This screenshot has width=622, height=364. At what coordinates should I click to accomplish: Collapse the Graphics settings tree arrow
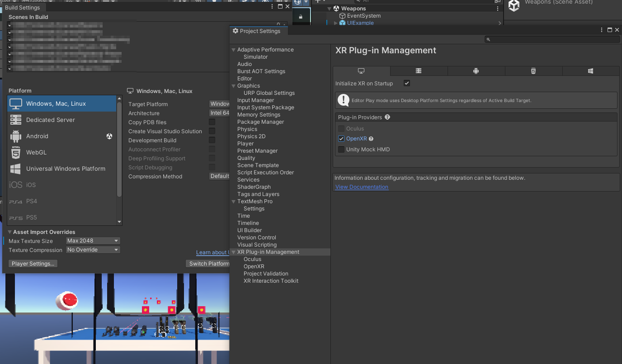point(234,86)
